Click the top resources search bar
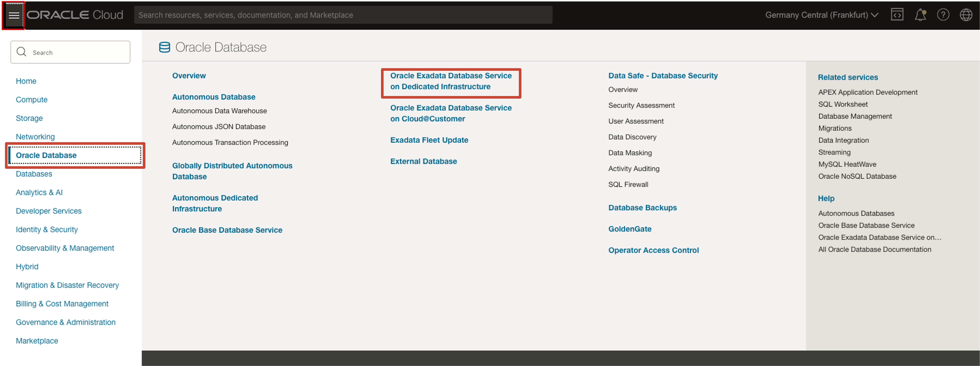This screenshot has width=980, height=366. coord(342,15)
